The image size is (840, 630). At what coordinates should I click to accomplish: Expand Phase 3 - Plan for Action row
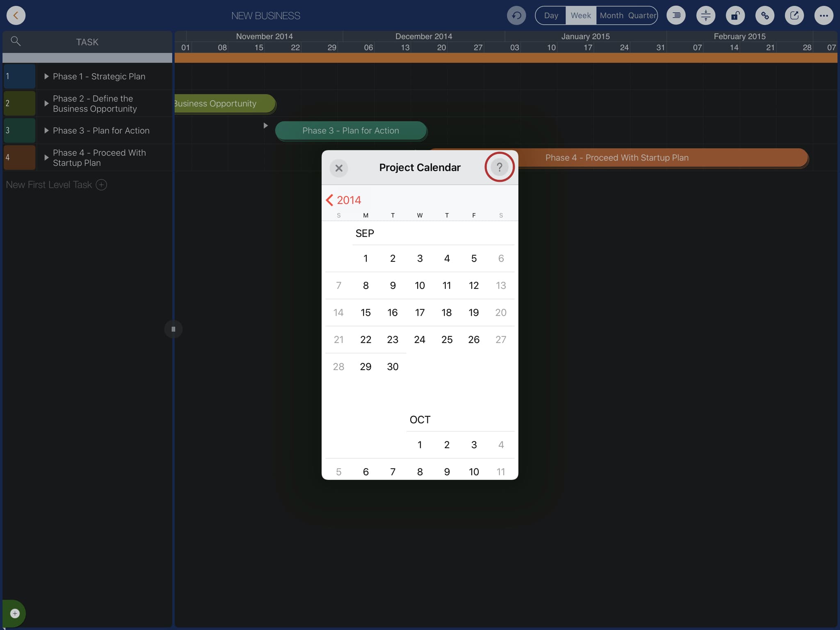46,131
